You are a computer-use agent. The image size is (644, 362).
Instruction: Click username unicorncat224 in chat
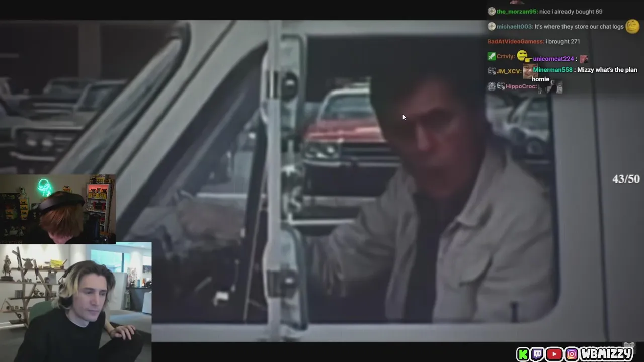pos(553,59)
